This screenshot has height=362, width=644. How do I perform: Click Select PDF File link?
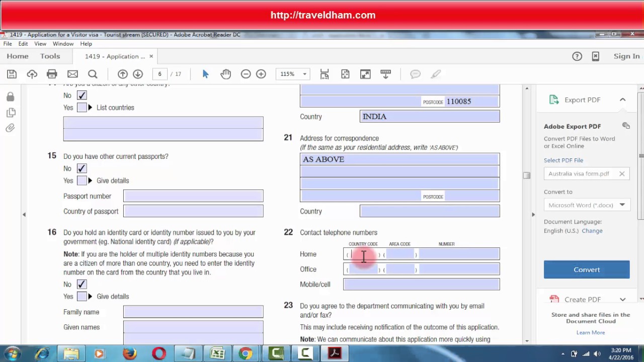[x=563, y=160]
